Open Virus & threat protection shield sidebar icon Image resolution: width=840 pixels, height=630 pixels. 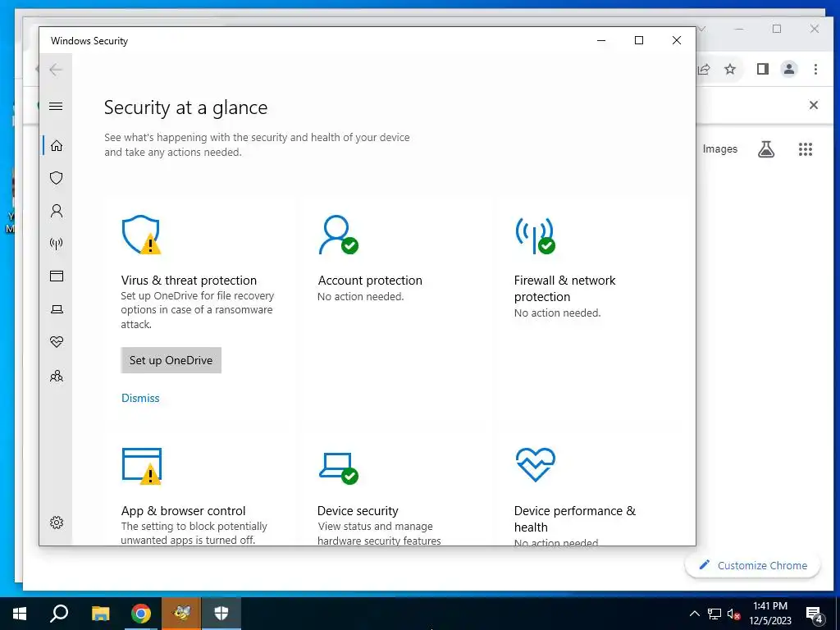coord(57,178)
